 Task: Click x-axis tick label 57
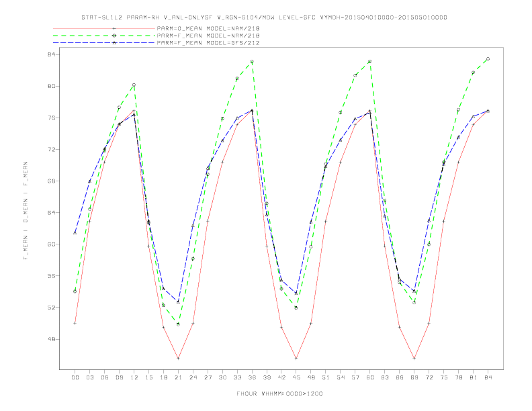coord(355,377)
